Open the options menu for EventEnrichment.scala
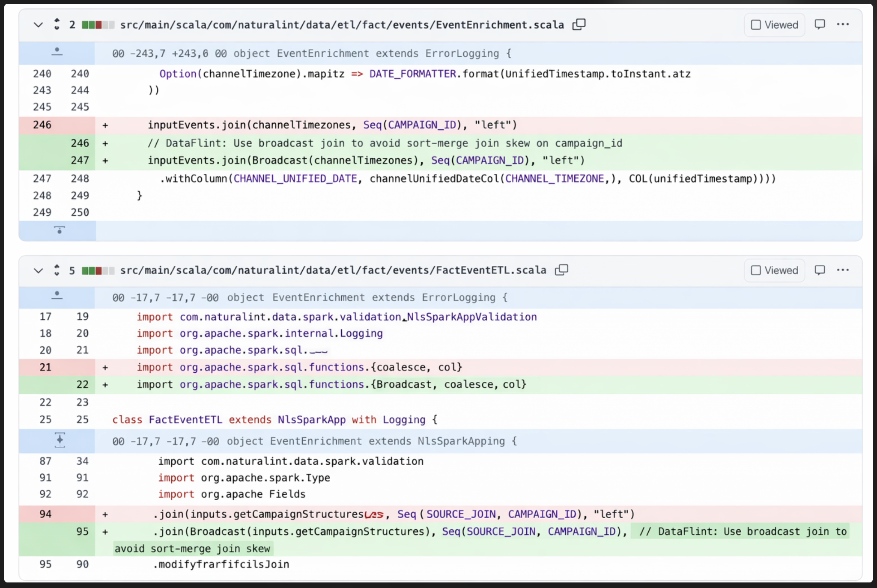 [x=843, y=24]
